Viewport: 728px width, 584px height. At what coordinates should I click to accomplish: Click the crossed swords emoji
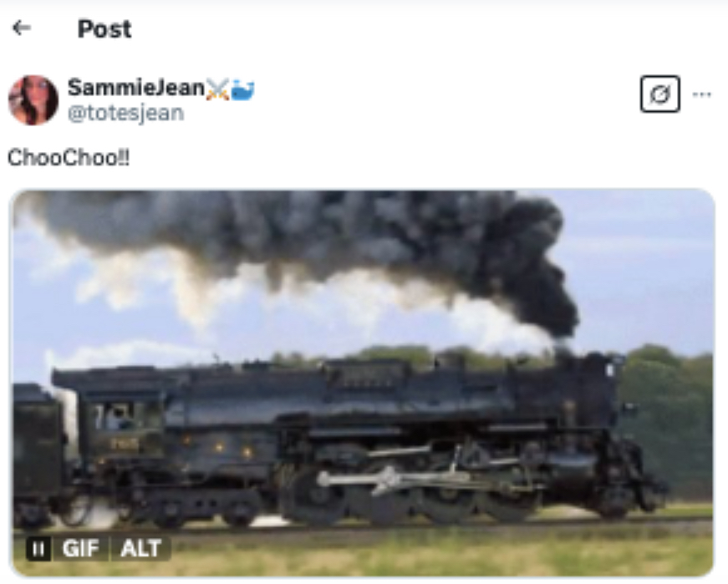(217, 89)
